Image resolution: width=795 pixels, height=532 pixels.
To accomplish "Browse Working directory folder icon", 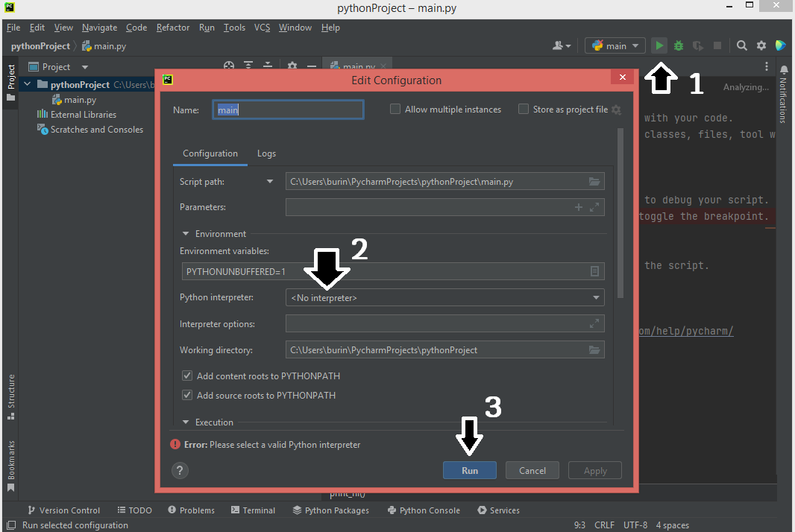I will (594, 350).
